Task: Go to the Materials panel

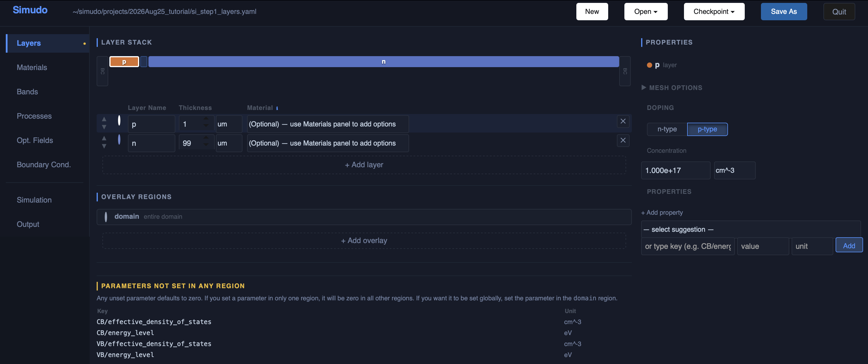Action: tap(32, 67)
